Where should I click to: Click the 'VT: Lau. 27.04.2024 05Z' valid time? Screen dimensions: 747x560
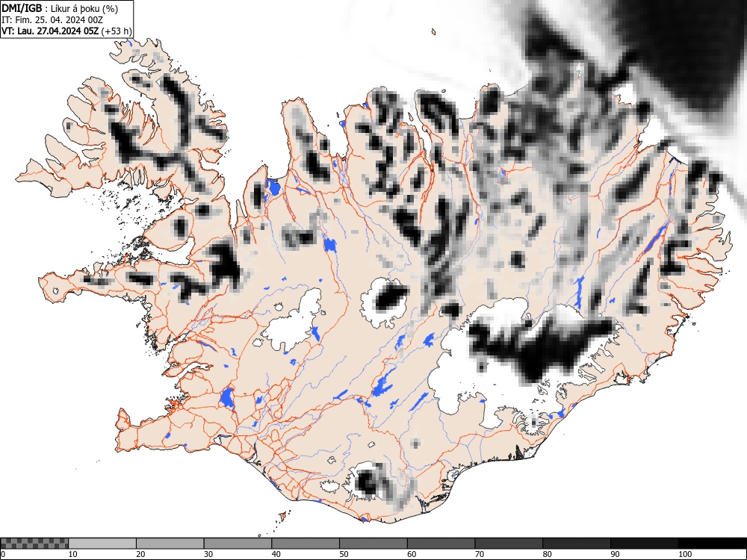50,31
